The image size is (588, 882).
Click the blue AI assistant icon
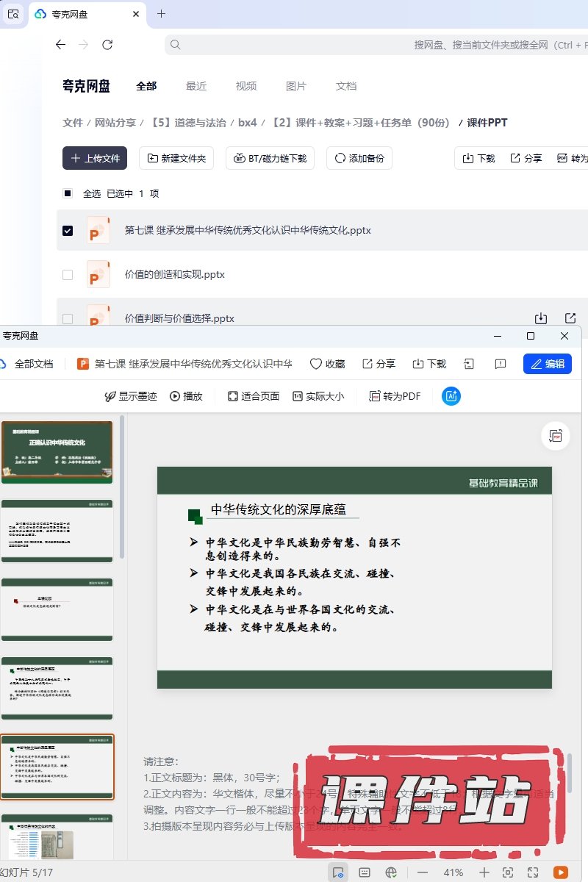(451, 396)
